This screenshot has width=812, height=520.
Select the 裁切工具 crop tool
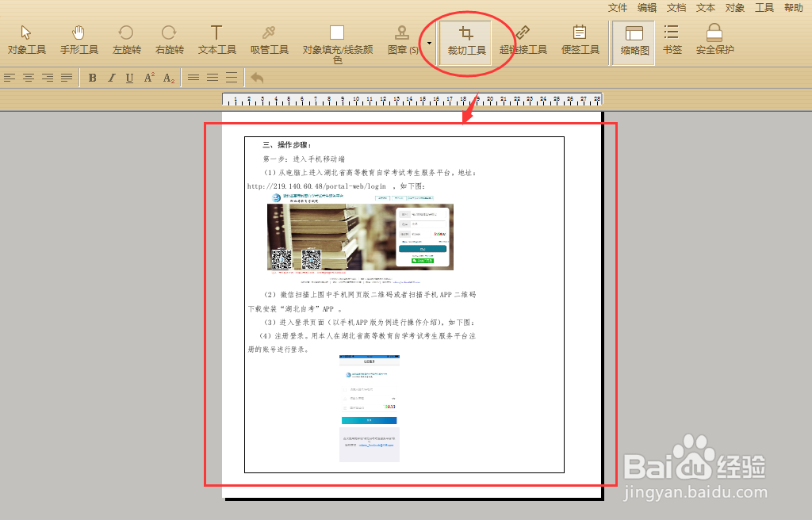(466, 43)
